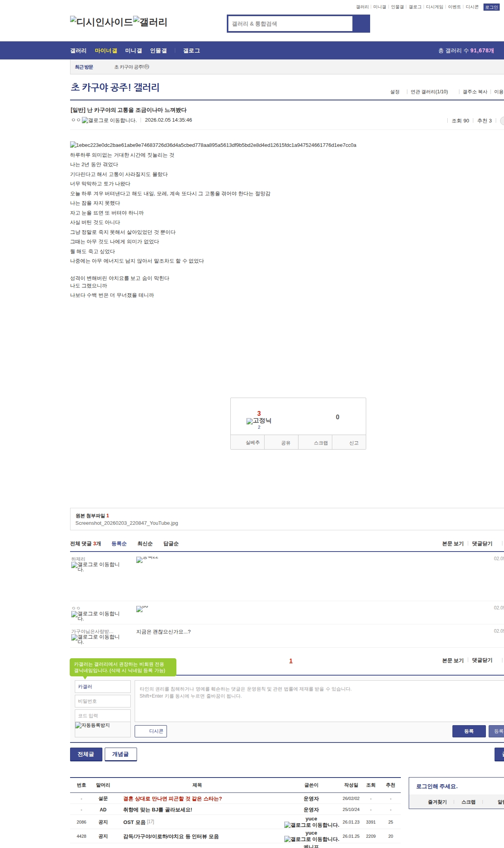Viewport: 504px width, 848px height.
Task: Open the 초 카구야 공주! 갤러리 title
Action: pos(115,87)
